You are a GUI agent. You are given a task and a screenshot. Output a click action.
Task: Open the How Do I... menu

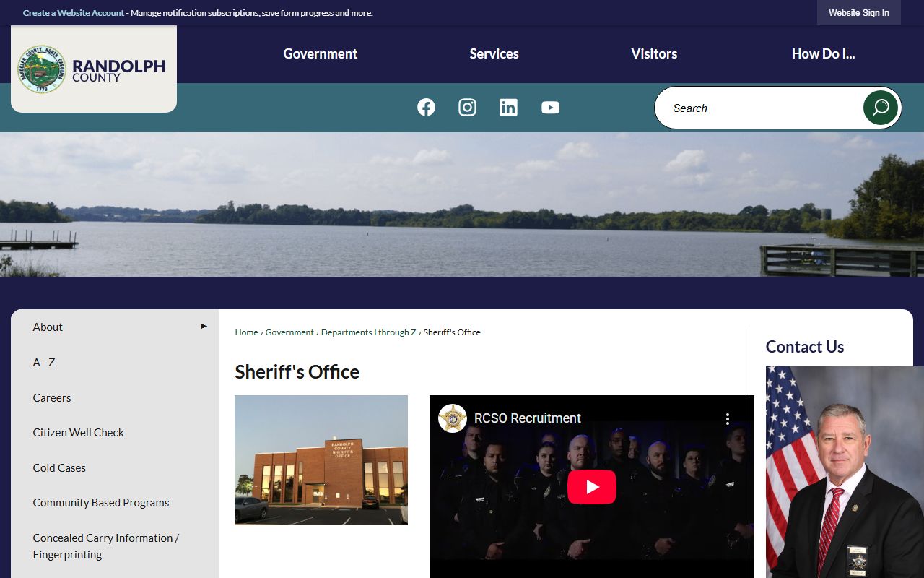823,53
